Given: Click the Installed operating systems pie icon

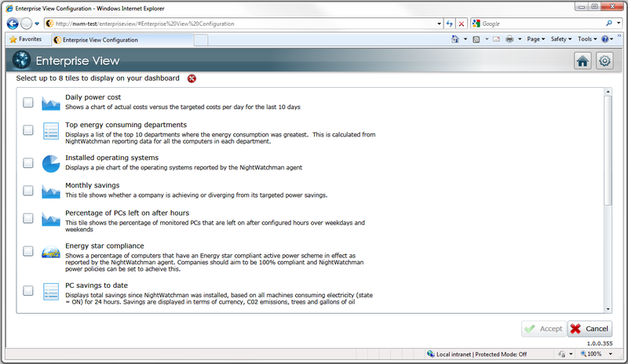Looking at the screenshot, I should pos(51,163).
